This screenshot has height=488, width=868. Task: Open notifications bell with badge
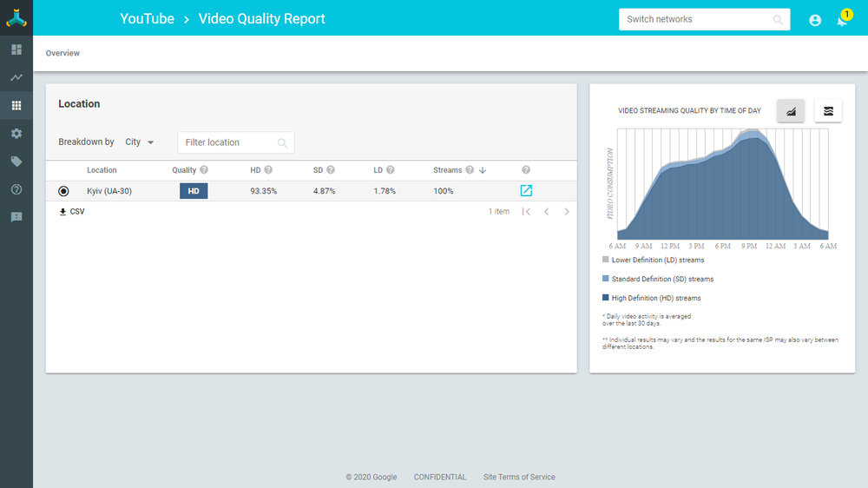[x=841, y=20]
